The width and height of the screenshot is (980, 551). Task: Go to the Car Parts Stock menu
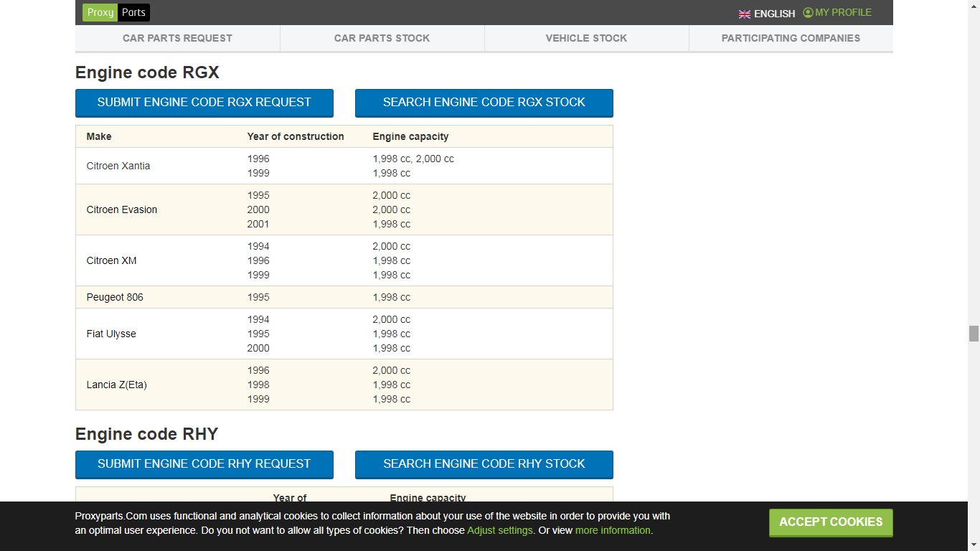[382, 38]
